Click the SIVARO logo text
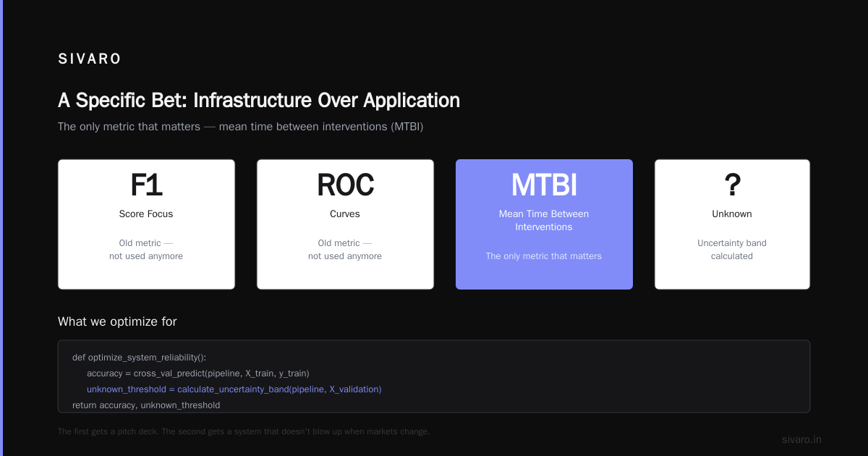The image size is (868, 456). click(90, 59)
